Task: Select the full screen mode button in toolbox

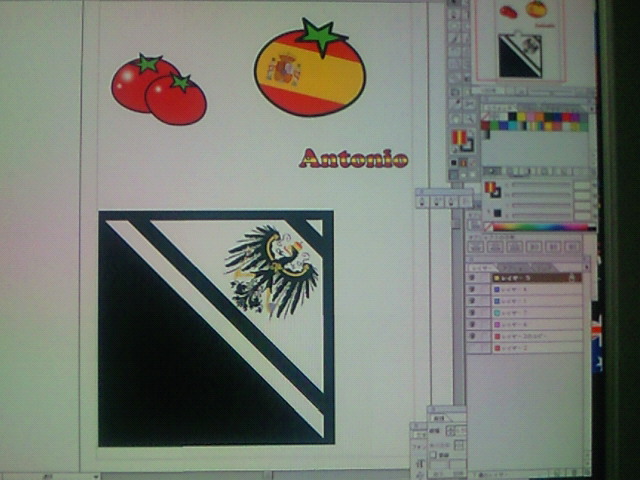Action: 472,175
